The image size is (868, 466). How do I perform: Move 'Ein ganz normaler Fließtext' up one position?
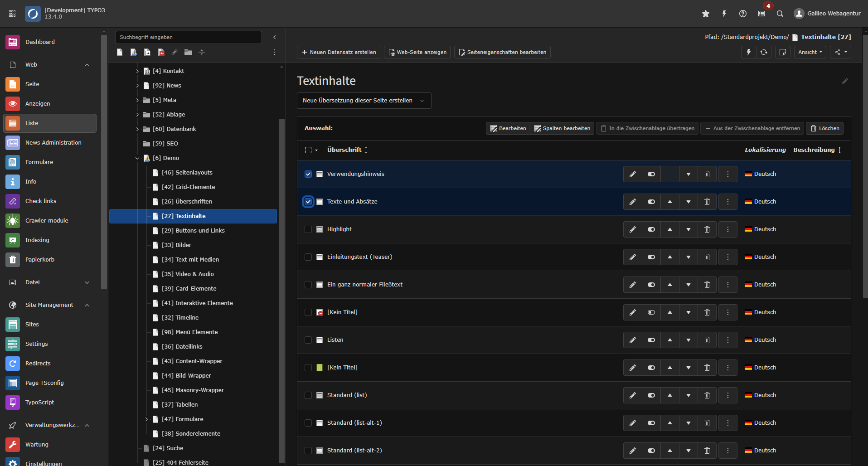(x=670, y=285)
